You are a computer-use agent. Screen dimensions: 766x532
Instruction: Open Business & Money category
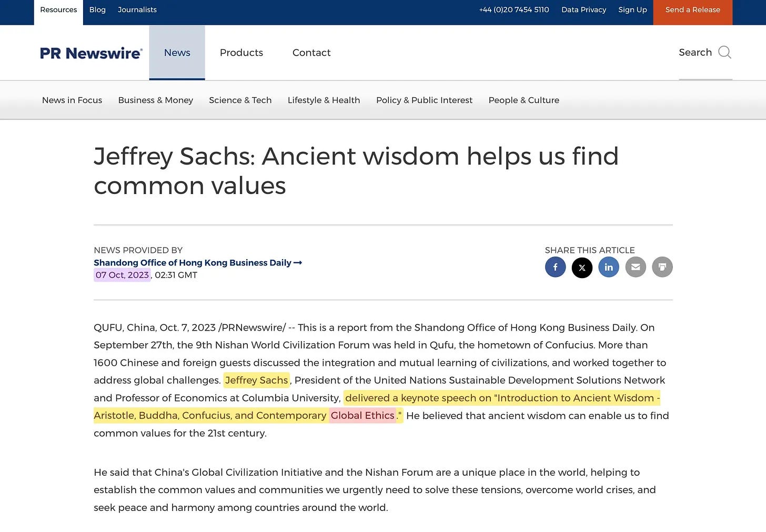tap(156, 100)
